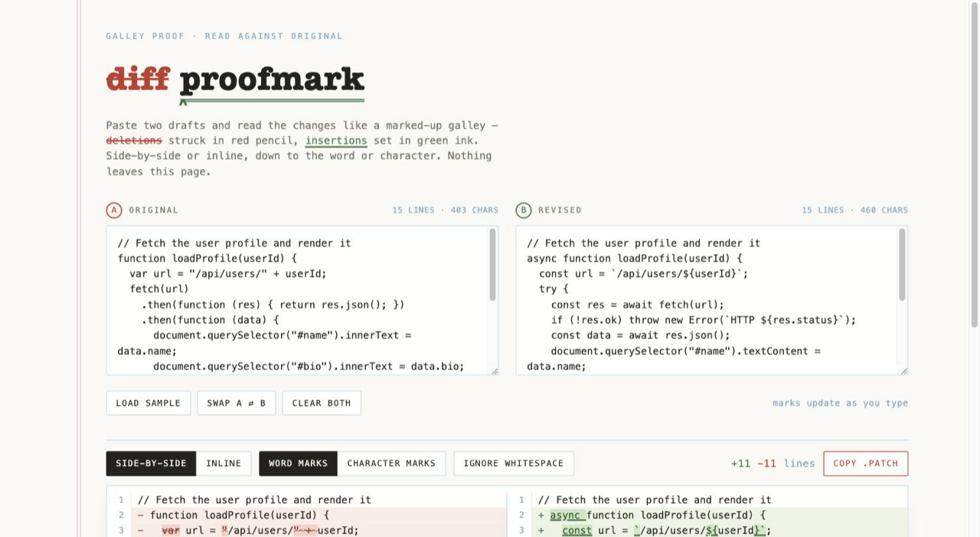Click the Original textarea scrollbar thumb

tap(492, 265)
